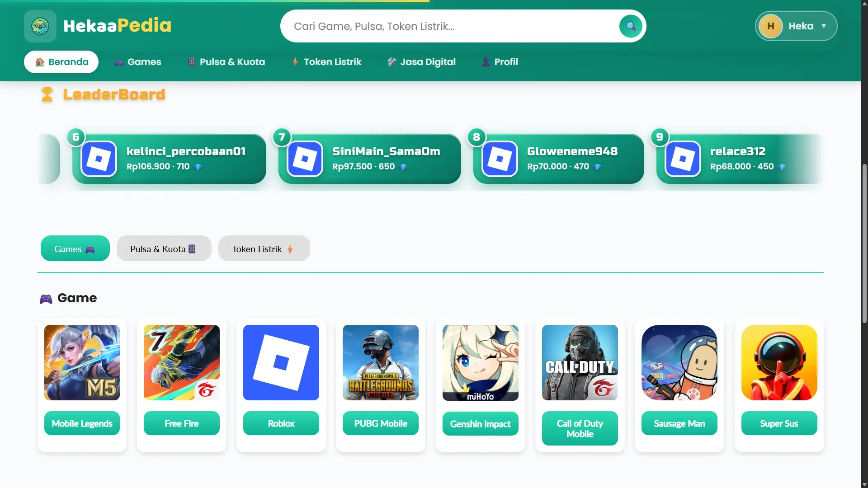This screenshot has width=868, height=488.
Task: Select the Games category tab
Action: tap(75, 249)
